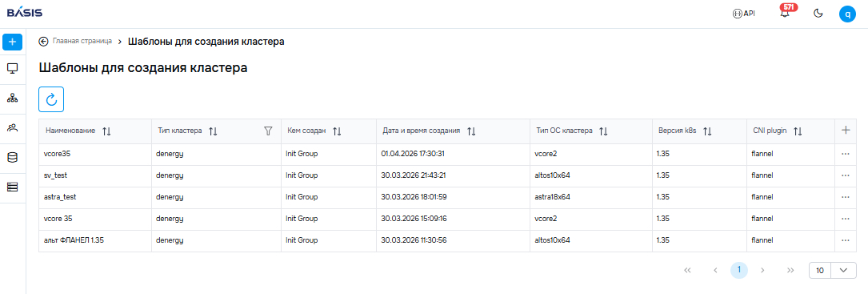
Task: Select page 1 in pagination
Action: coord(739,270)
